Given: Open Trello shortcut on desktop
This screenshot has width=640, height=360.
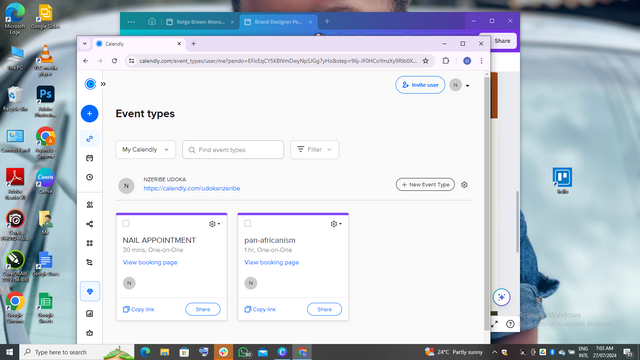Looking at the screenshot, I should 562,180.
